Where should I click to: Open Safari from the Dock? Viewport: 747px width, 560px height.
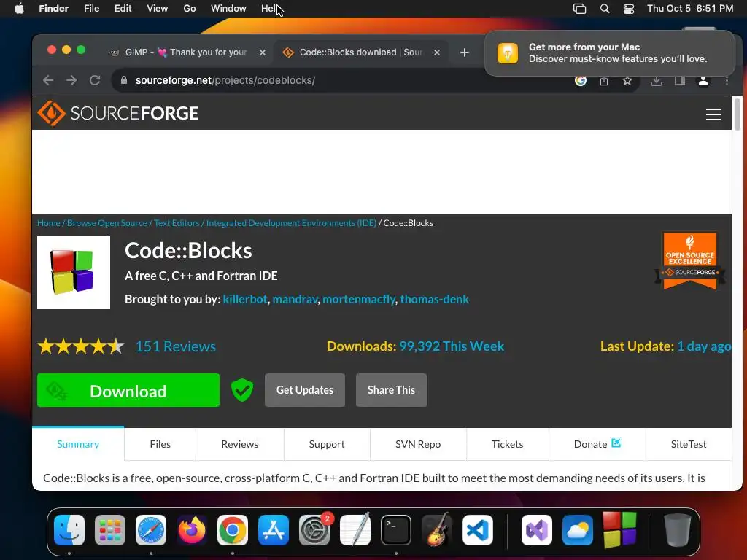151,530
